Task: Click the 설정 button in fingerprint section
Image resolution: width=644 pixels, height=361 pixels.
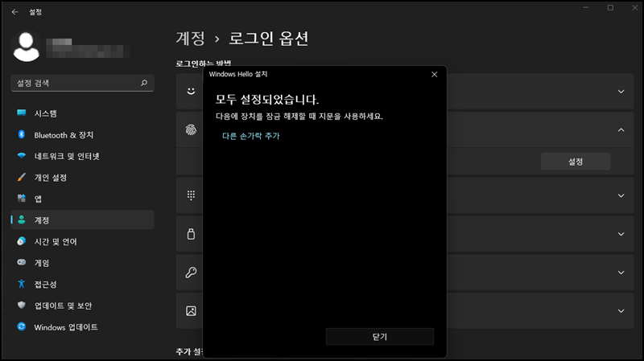Action: pos(575,162)
